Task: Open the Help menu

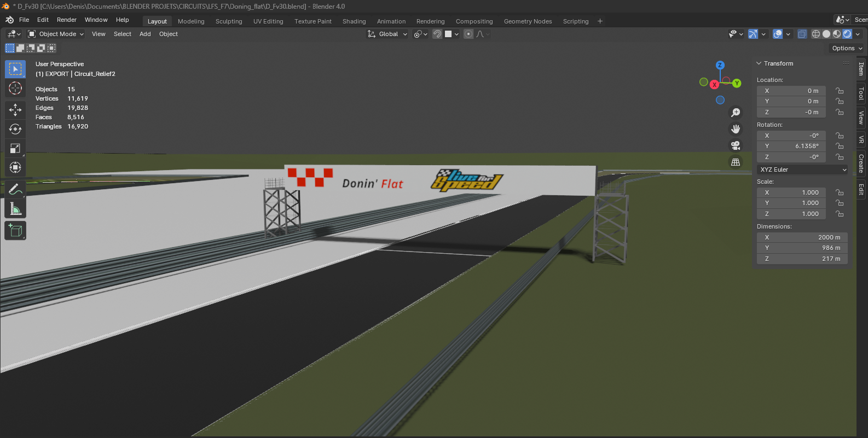Action: [123, 20]
